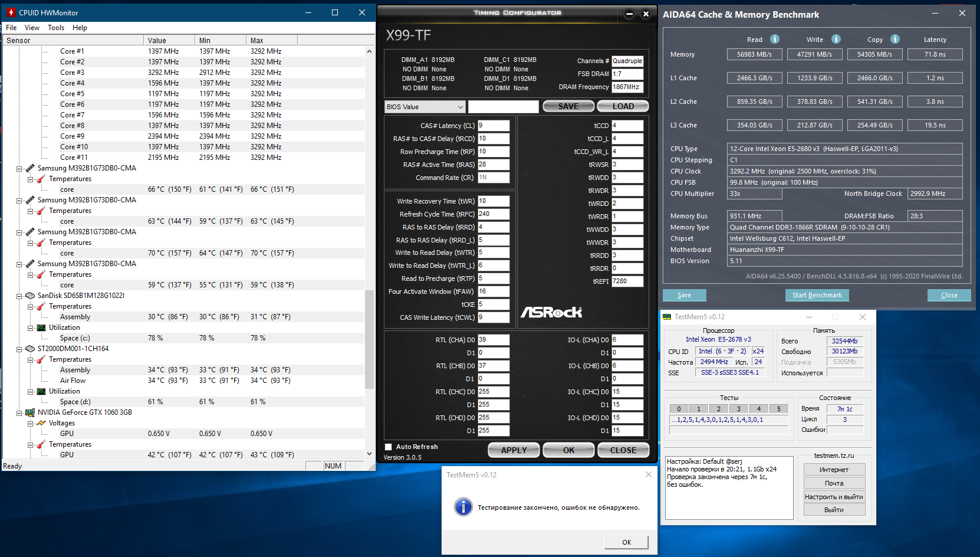Click the Value column header in HWMonitor
Viewport: 980px width, 557px height.
[169, 40]
